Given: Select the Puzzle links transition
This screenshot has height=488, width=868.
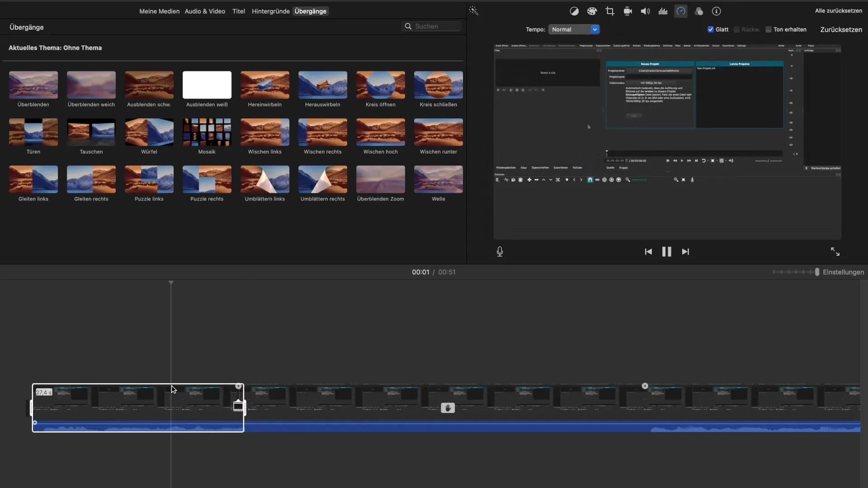Looking at the screenshot, I should 149,179.
